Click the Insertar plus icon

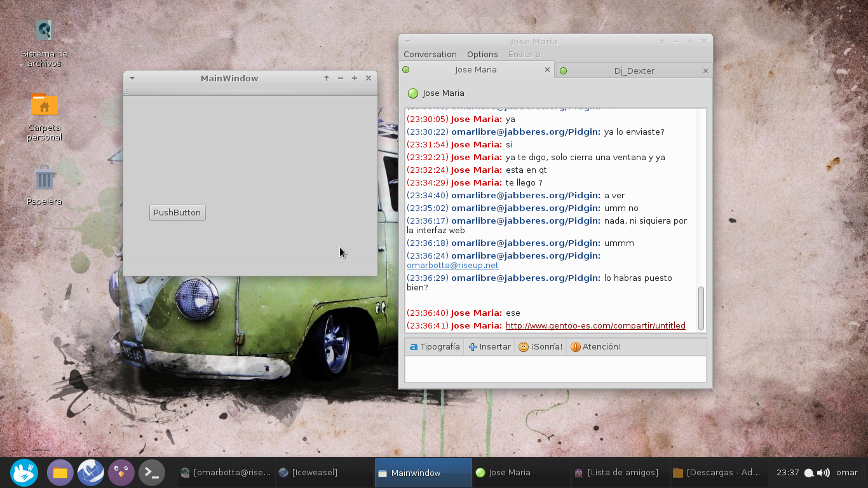pos(473,347)
